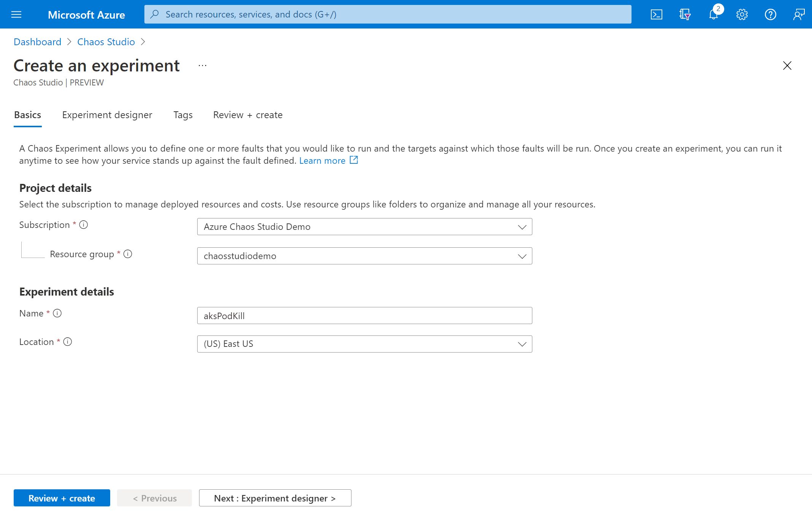Switch to the Experiment designer tab
This screenshot has height=514, width=812.
pos(107,115)
